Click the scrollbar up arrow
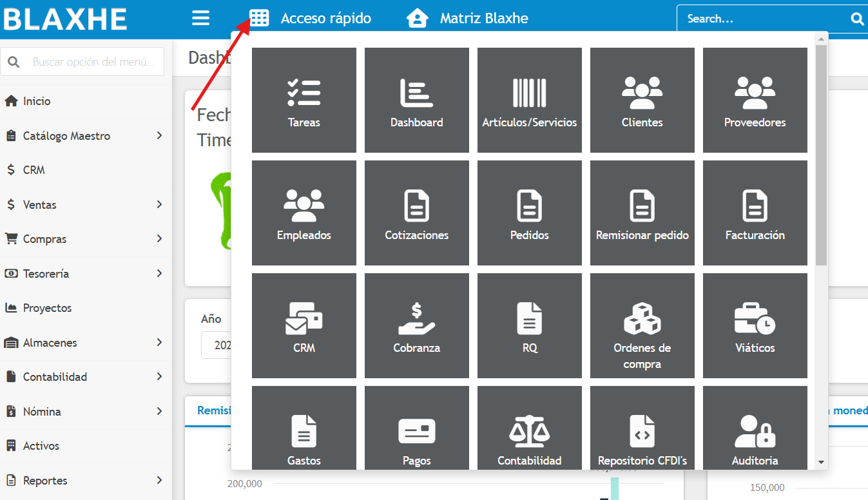This screenshot has height=500, width=868. (x=821, y=39)
